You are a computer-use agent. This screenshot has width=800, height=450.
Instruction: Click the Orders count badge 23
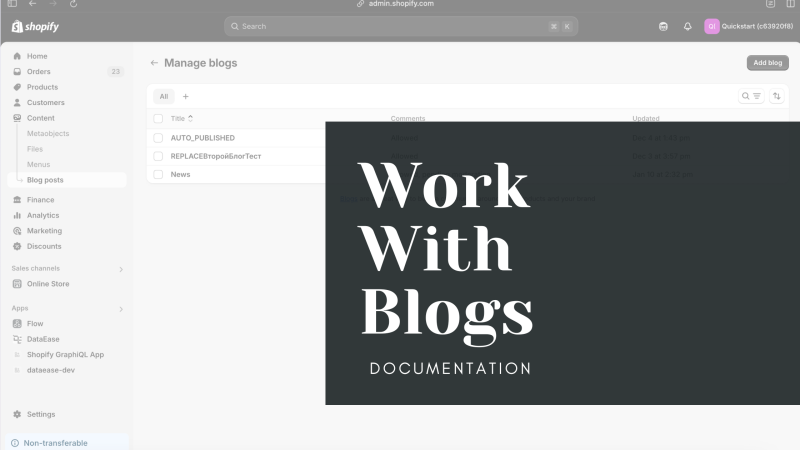click(x=116, y=71)
